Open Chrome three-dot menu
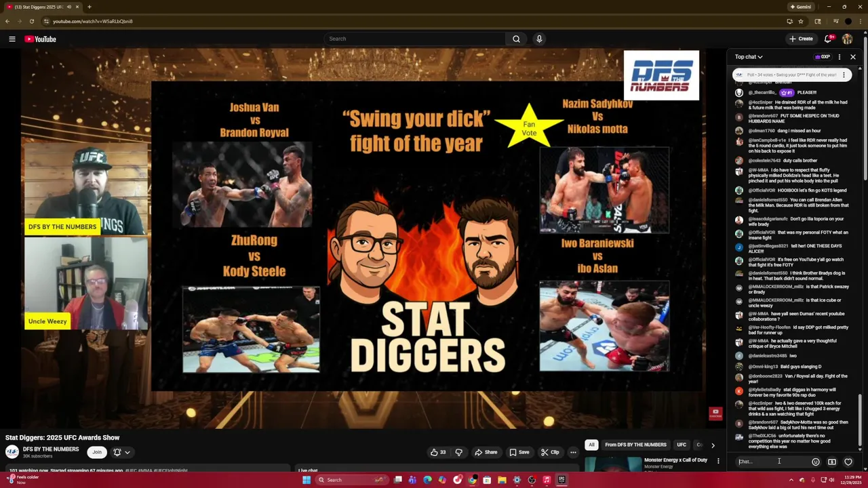The height and width of the screenshot is (488, 868). [861, 21]
